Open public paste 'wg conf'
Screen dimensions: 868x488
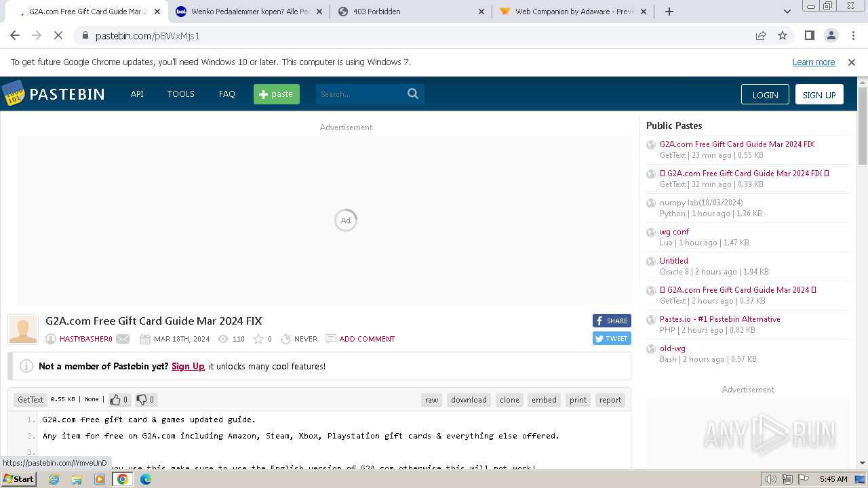tap(674, 232)
